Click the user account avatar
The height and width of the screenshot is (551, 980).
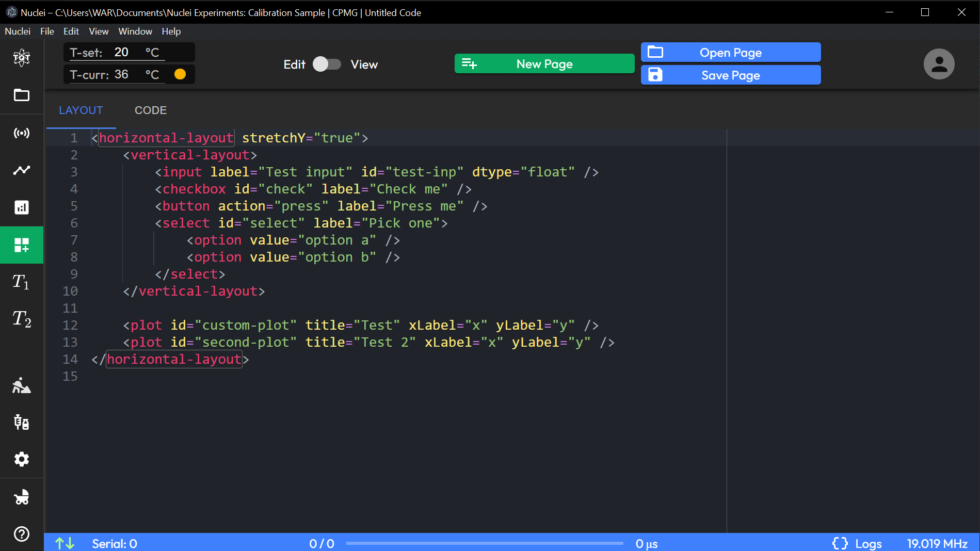pyautogui.click(x=939, y=64)
